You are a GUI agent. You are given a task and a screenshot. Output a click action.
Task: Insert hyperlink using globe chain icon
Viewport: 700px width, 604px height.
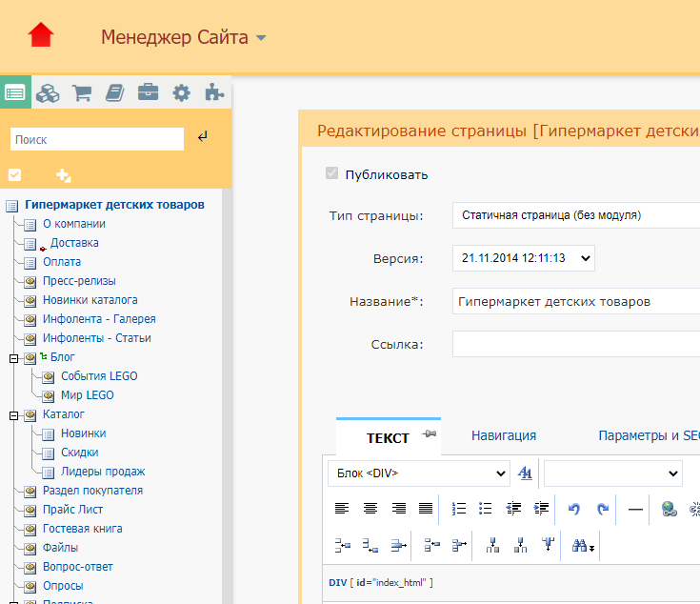click(x=669, y=509)
